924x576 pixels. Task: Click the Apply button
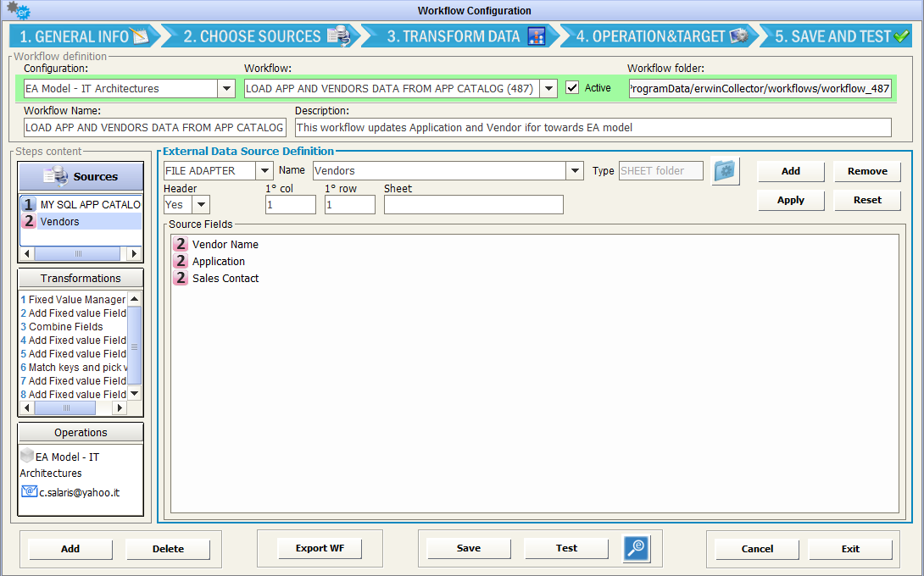point(790,200)
